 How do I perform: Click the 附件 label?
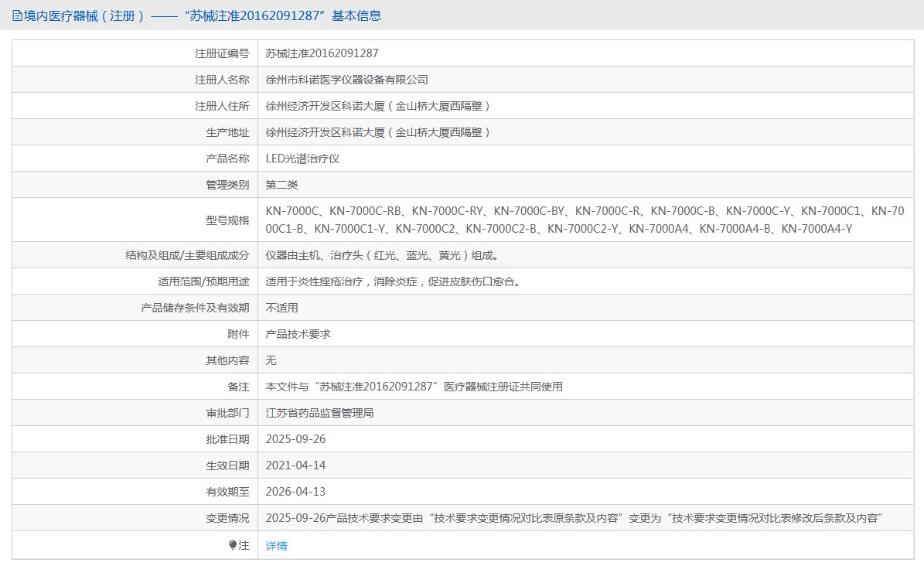(239, 334)
